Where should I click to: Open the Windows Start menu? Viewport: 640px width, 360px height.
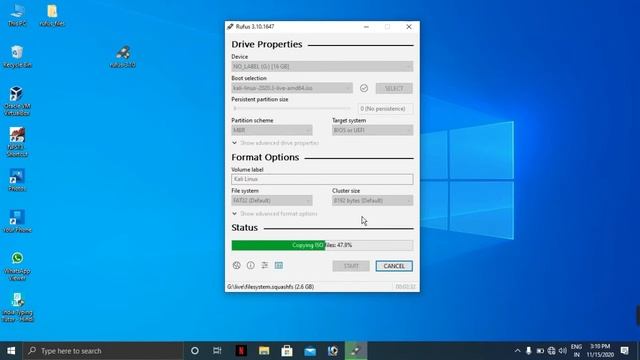pos(11,351)
